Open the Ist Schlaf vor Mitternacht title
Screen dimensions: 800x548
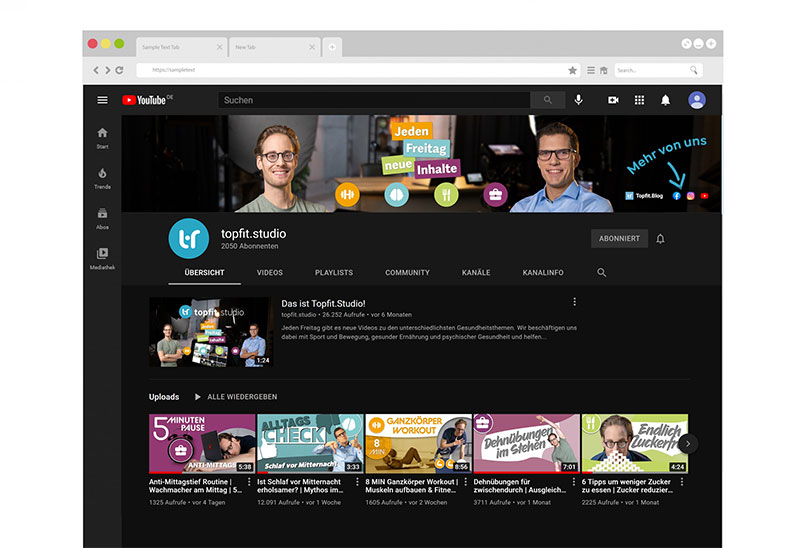click(300, 486)
